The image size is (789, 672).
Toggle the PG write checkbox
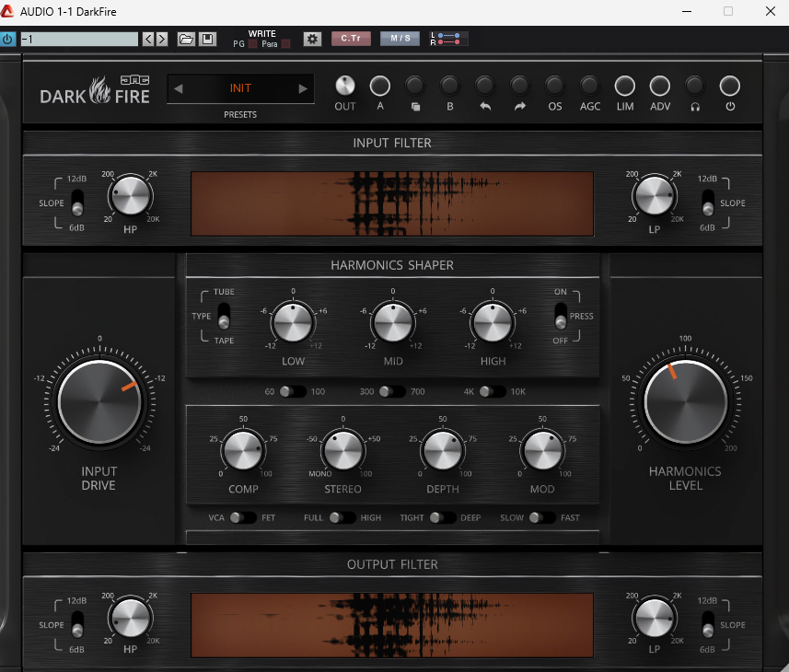(253, 44)
